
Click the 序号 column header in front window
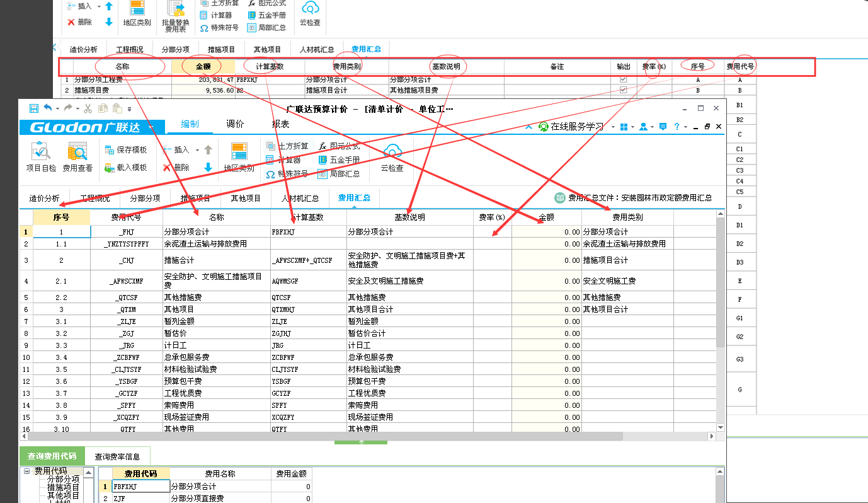pos(61,217)
